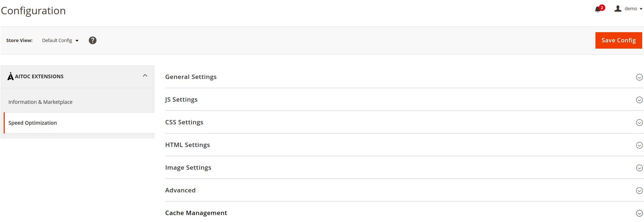Expand Cache Management via circle arrow icon

click(x=639, y=213)
